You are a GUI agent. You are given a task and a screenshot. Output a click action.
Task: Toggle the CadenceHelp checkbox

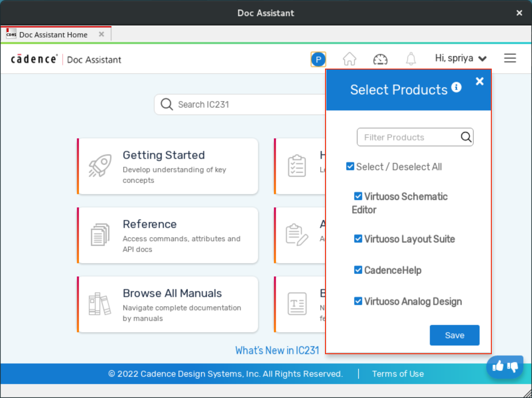click(358, 270)
